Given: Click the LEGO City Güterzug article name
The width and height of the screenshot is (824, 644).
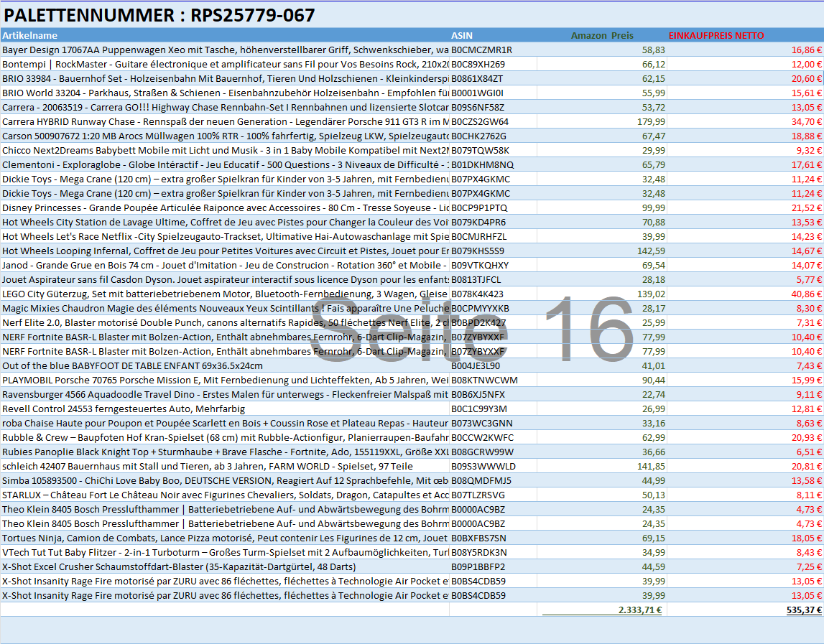Looking at the screenshot, I should [x=225, y=294].
